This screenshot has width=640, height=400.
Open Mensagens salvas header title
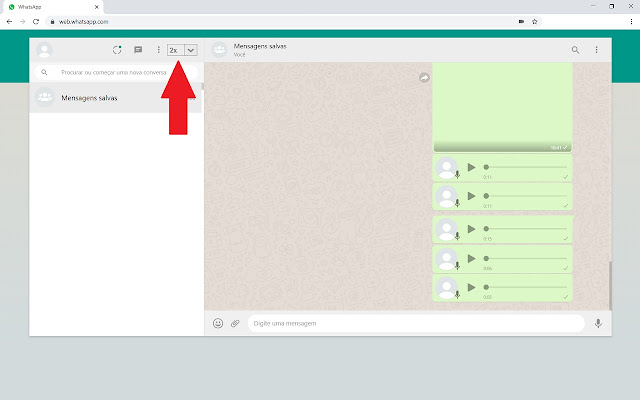click(260, 46)
